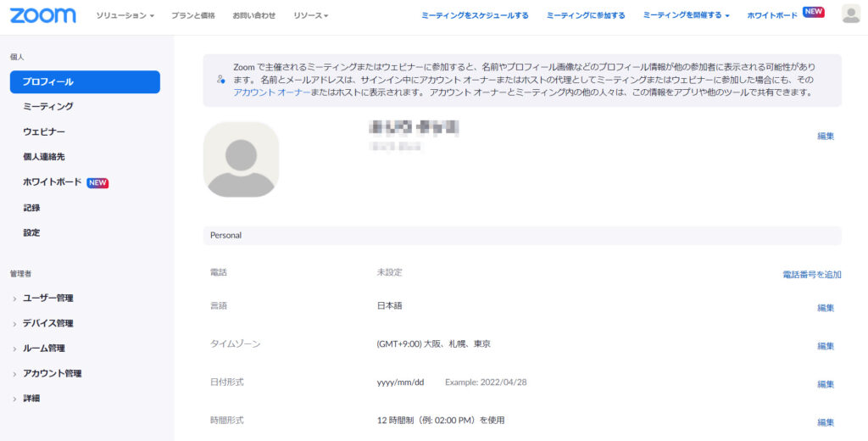Click 電話番号を追加 link
Viewport: 868px width, 441px height.
click(811, 275)
